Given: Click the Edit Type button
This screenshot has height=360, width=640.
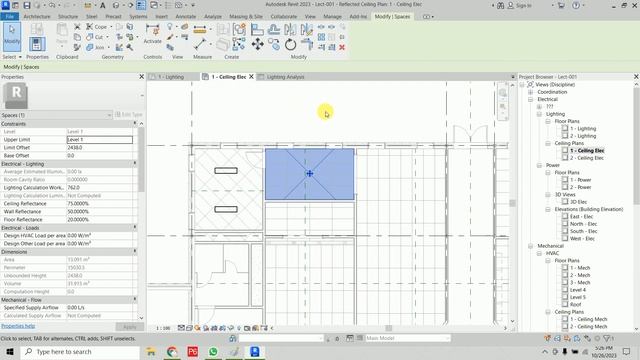Looking at the screenshot, I should [129, 115].
